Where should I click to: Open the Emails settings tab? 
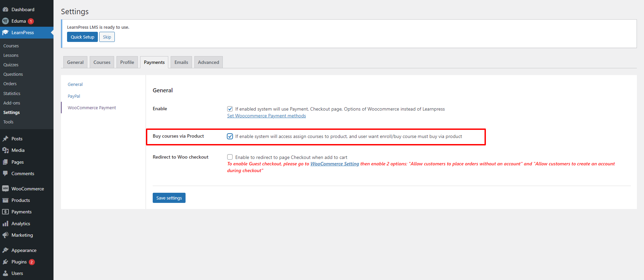click(x=181, y=62)
